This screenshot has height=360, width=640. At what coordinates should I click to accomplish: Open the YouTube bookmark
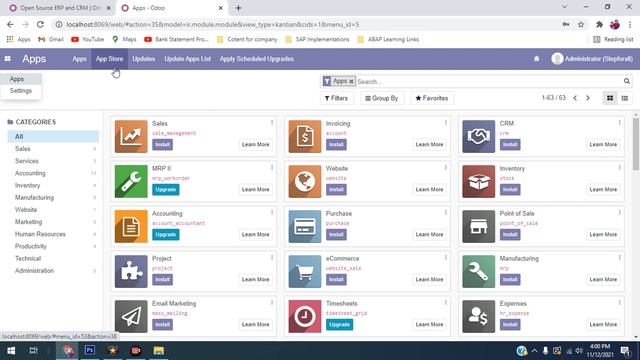(87, 39)
